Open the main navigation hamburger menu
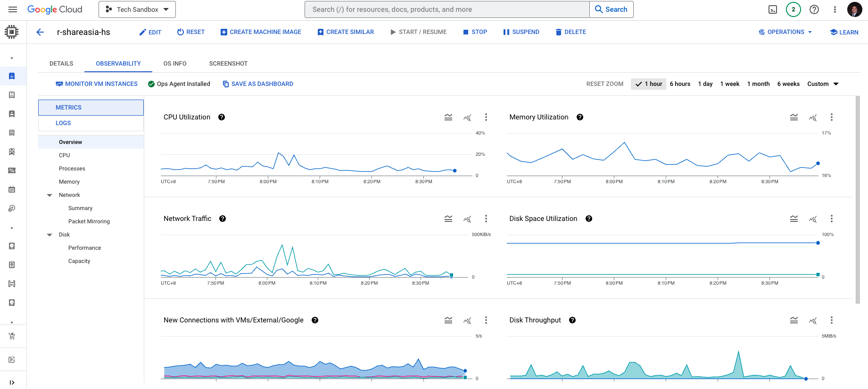868x389 pixels. pos(13,9)
